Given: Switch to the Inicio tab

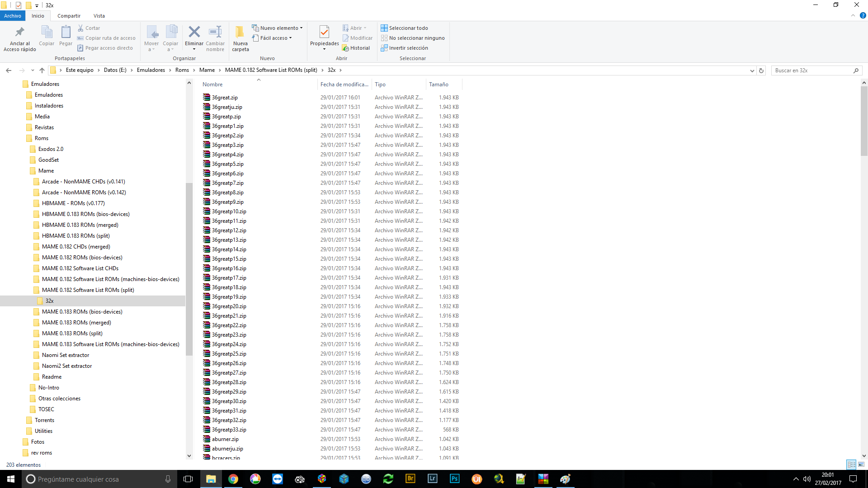Looking at the screenshot, I should pos(38,16).
